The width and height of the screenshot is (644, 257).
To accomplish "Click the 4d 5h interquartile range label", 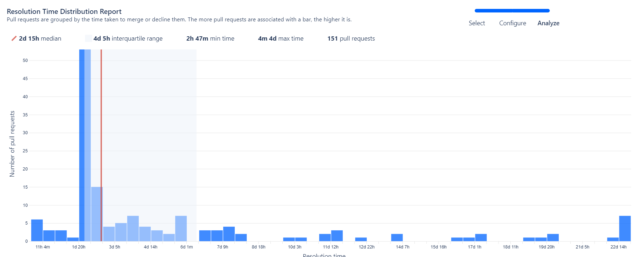I will coord(128,38).
